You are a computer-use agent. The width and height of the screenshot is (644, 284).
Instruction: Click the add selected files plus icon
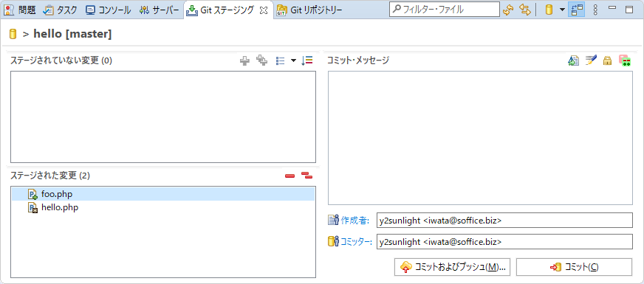click(244, 61)
